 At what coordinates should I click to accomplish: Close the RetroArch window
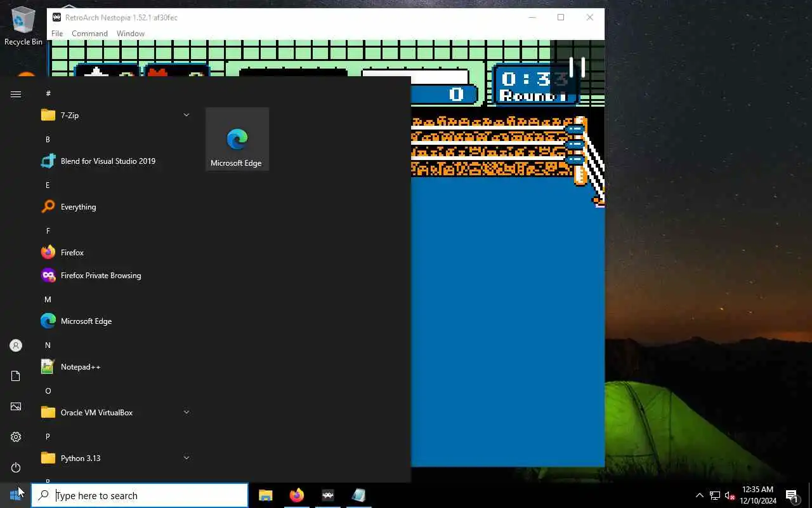point(590,17)
